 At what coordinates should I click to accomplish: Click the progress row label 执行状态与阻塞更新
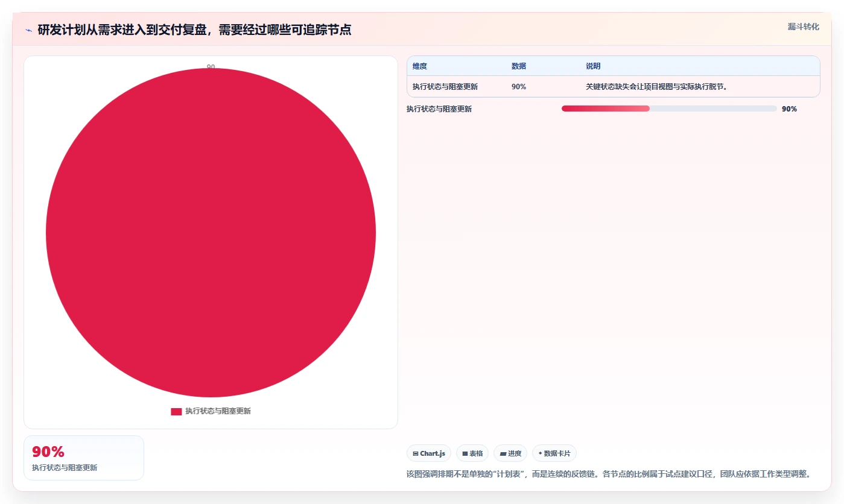(439, 109)
